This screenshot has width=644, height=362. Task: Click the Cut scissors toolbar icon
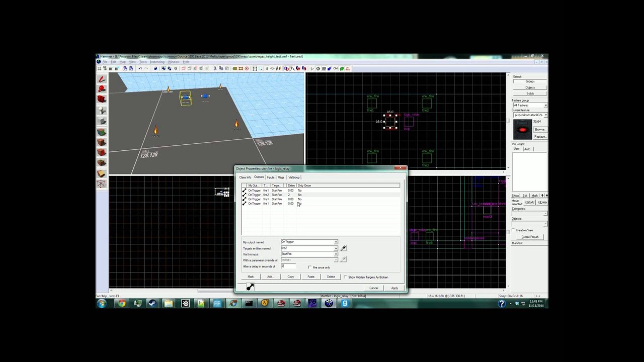[x=215, y=68]
